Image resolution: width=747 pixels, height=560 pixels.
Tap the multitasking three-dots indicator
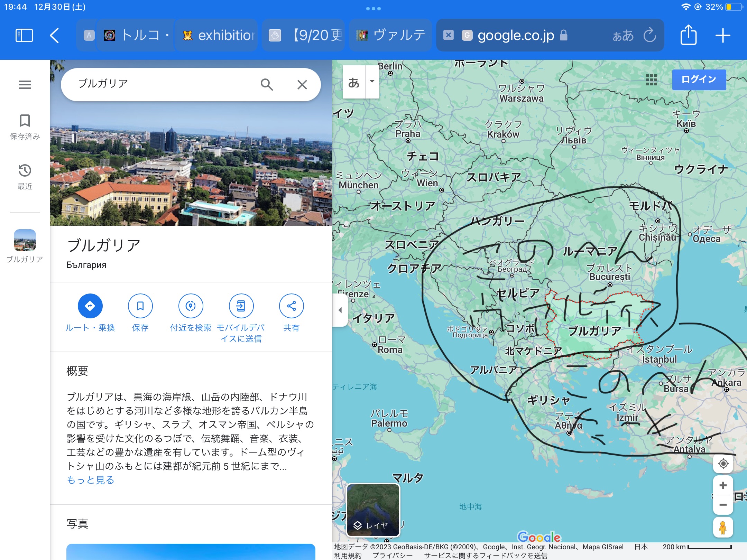coord(373,8)
